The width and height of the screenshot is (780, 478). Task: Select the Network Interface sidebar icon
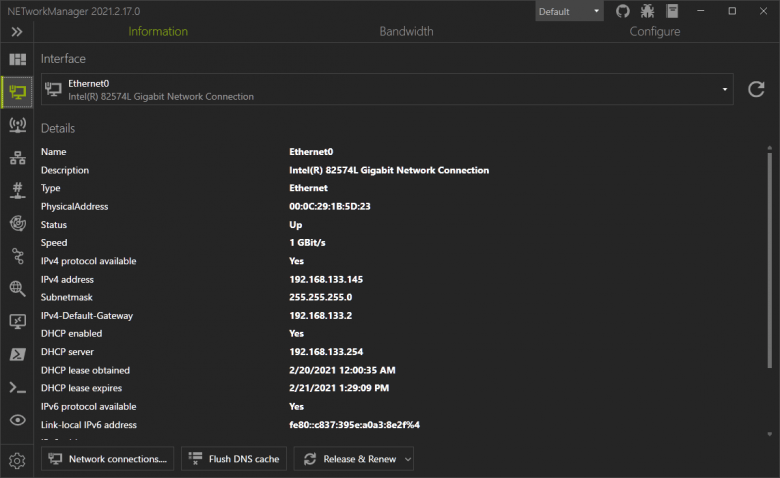pyautogui.click(x=17, y=92)
